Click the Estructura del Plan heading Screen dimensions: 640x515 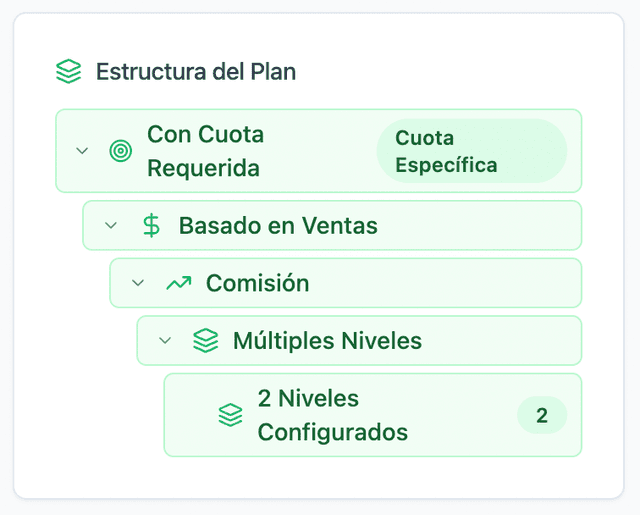pyautogui.click(x=195, y=72)
